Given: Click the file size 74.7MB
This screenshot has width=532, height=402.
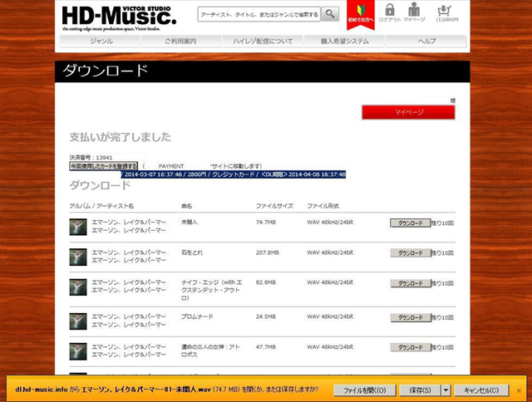Looking at the screenshot, I should click(x=266, y=223).
